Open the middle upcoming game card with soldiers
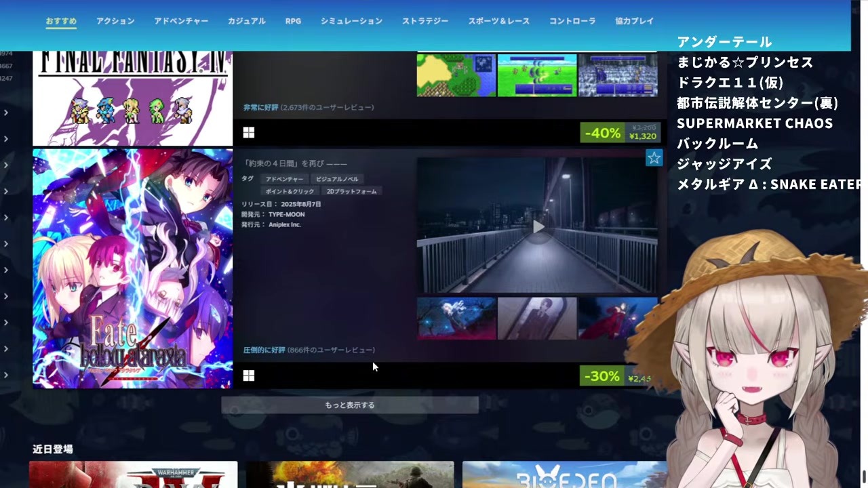Image resolution: width=868 pixels, height=488 pixels. tap(350, 474)
